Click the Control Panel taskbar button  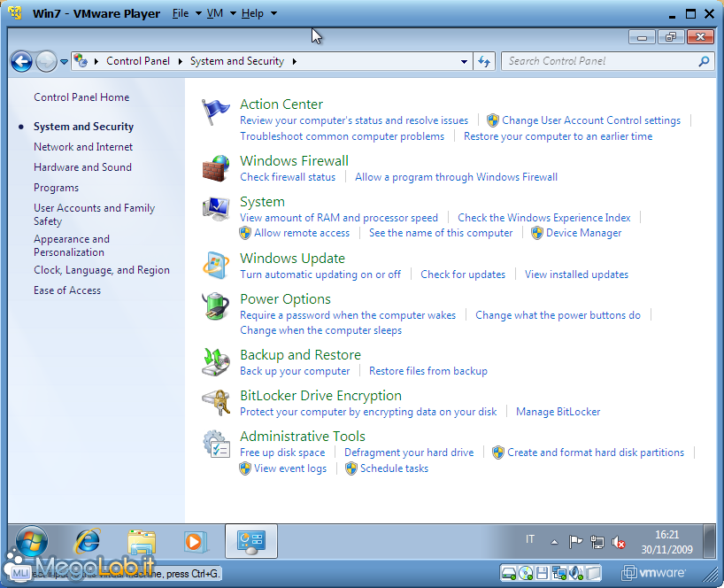(251, 541)
